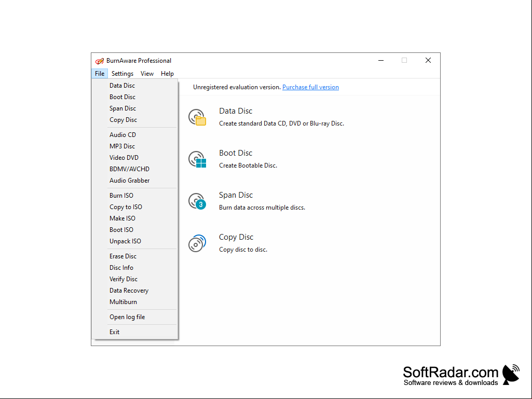This screenshot has width=532, height=399.
Task: Click the Boot Disc Windows-logo icon
Action: tap(197, 159)
